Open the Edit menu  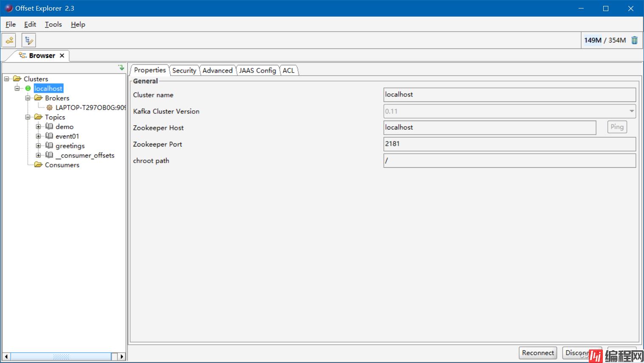pyautogui.click(x=30, y=24)
